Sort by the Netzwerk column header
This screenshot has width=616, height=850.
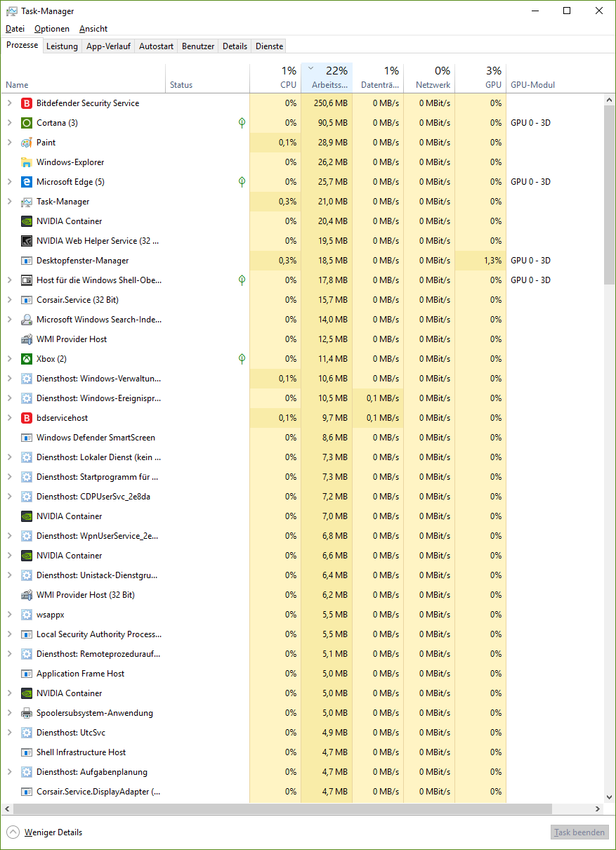pos(429,78)
